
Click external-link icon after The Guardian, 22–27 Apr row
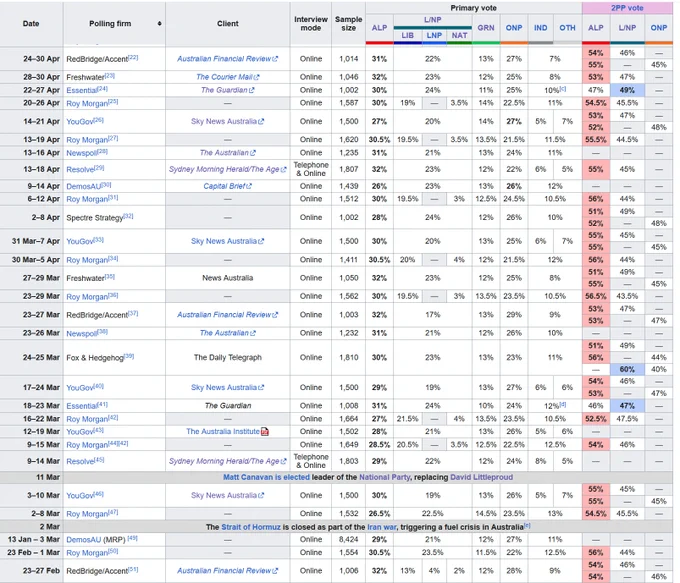click(x=252, y=90)
